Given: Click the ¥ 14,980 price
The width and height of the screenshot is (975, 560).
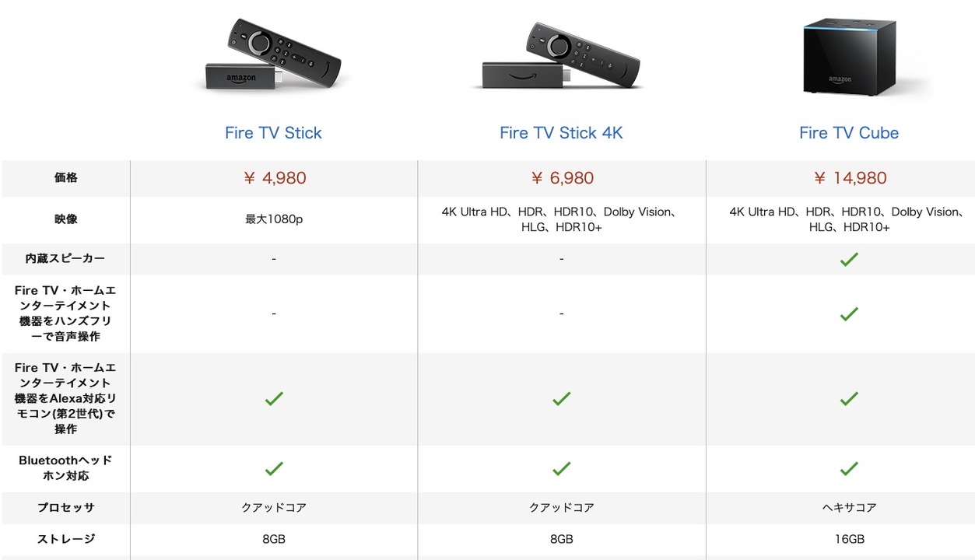Looking at the screenshot, I should click(x=850, y=178).
